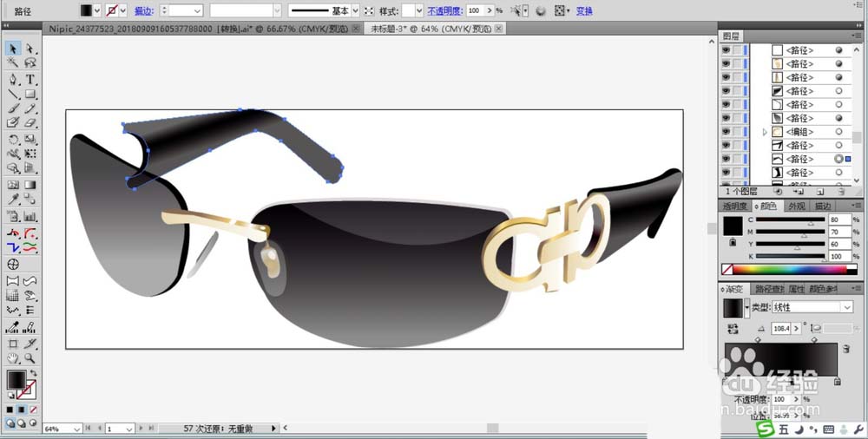The width and height of the screenshot is (868, 439).
Task: Open the fill color dropdown in control bar
Action: 97,10
